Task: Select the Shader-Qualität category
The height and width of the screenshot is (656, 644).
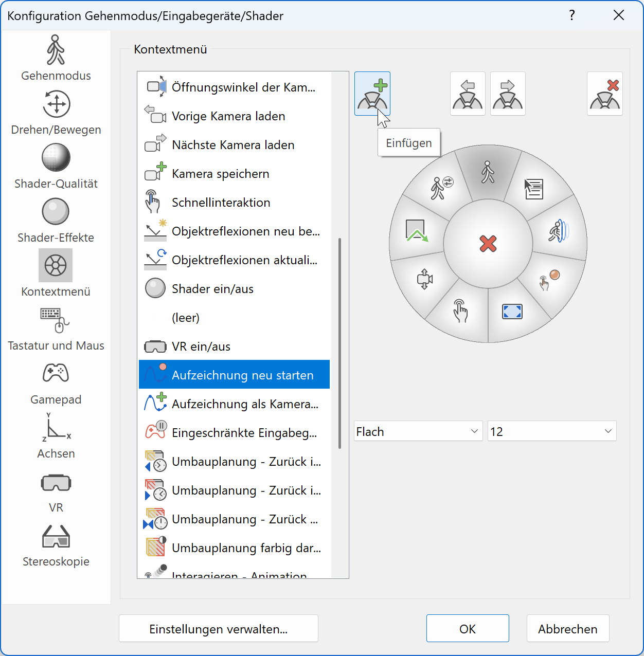Action: pos(56,165)
